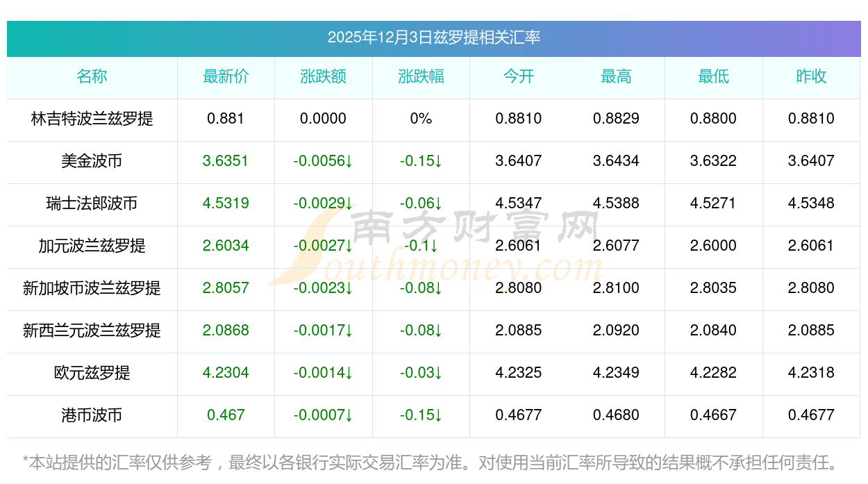Click previous close 4.5348 for 瑞士法郎

click(x=811, y=203)
